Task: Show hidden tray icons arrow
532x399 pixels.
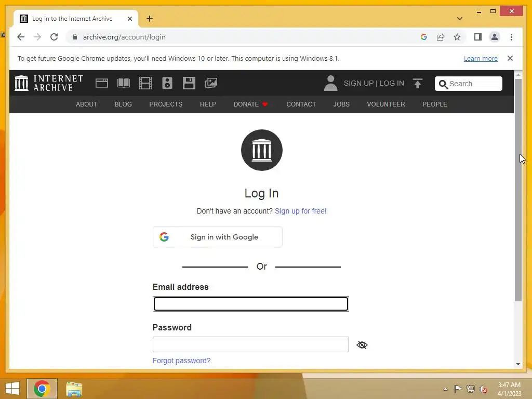Action: point(445,389)
